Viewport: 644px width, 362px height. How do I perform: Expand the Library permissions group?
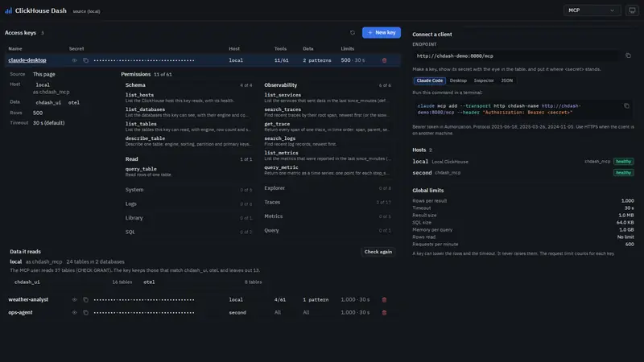pyautogui.click(x=188, y=218)
